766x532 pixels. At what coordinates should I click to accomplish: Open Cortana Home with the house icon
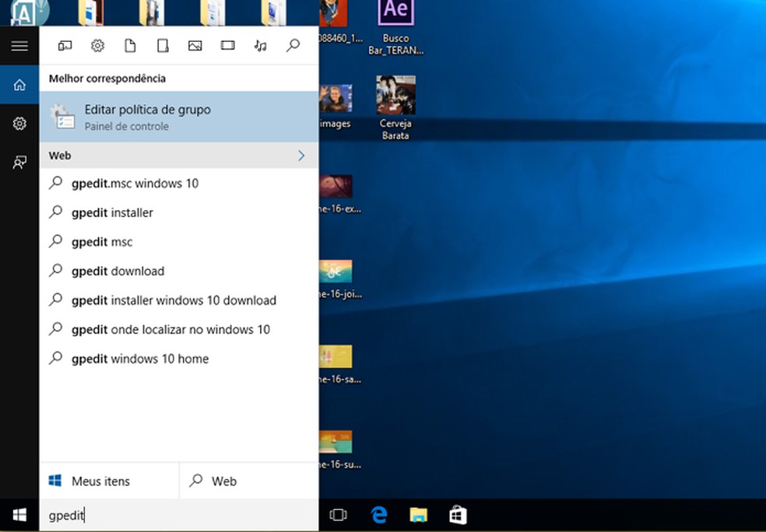point(19,84)
